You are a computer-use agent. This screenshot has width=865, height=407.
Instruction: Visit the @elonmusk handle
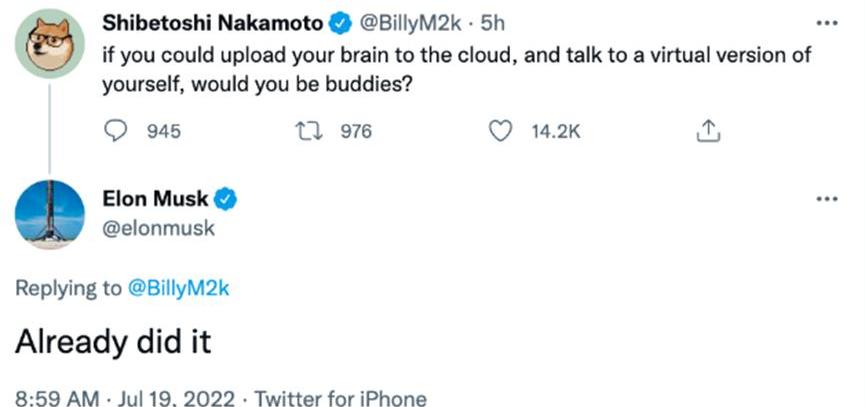(159, 228)
